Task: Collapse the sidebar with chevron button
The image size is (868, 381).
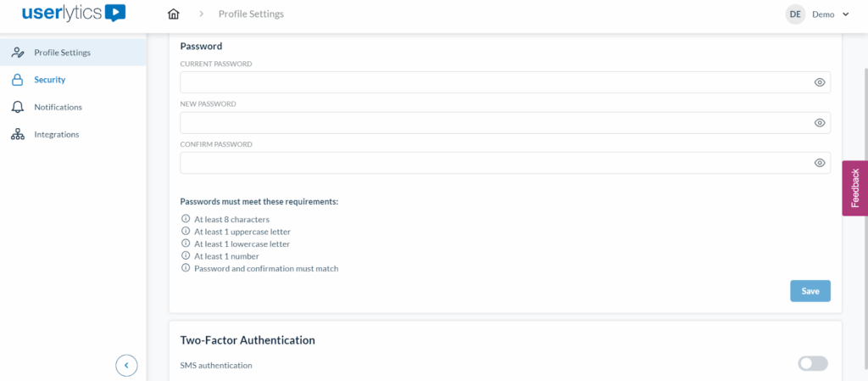Action: (x=126, y=365)
